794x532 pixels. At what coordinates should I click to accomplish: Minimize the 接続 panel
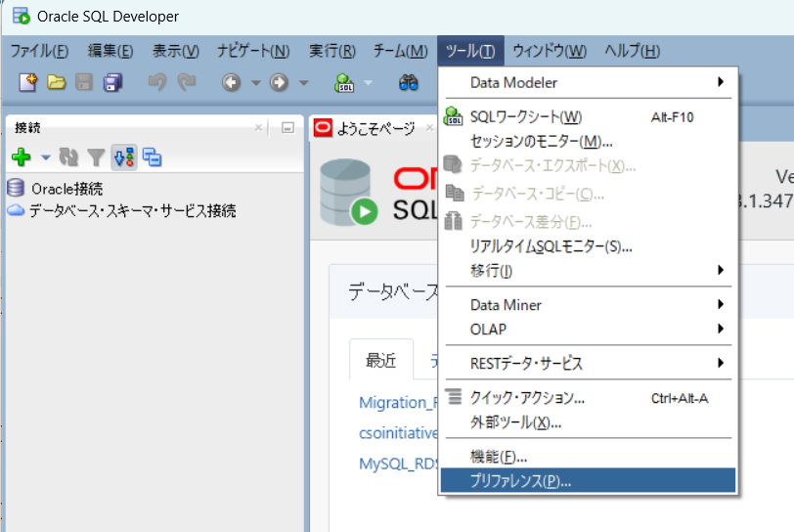pos(287,128)
